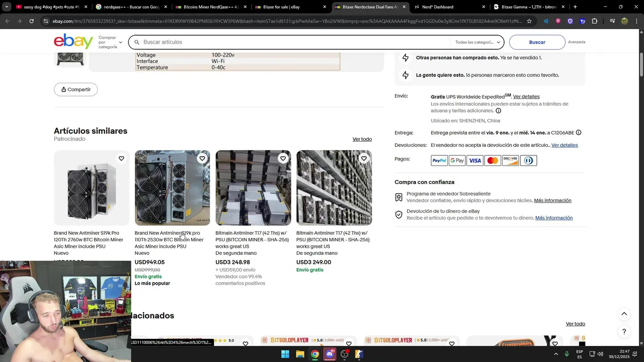Open a new browser tab
The height and width of the screenshot is (362, 644).
coord(575,7)
